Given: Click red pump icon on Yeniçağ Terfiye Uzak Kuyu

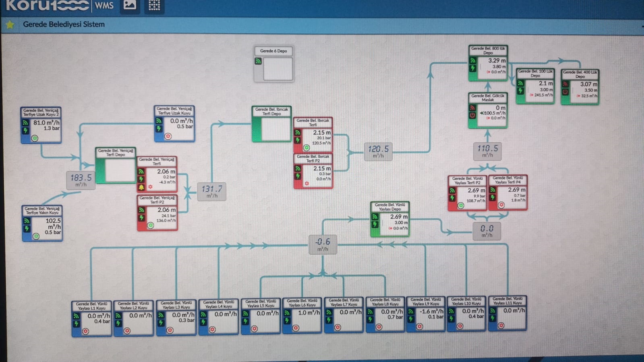Looking at the screenshot, I should (x=168, y=136).
